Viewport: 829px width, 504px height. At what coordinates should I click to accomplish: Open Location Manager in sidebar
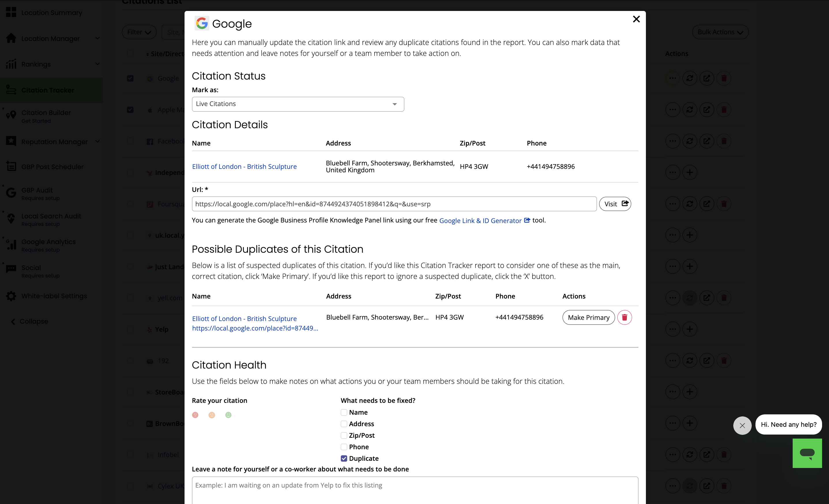coord(50,38)
